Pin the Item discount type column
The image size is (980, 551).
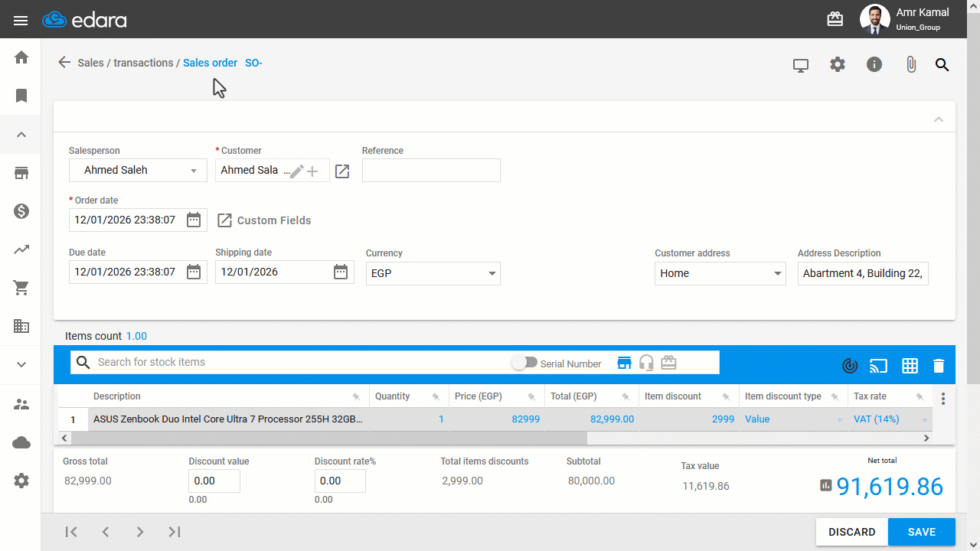click(835, 396)
